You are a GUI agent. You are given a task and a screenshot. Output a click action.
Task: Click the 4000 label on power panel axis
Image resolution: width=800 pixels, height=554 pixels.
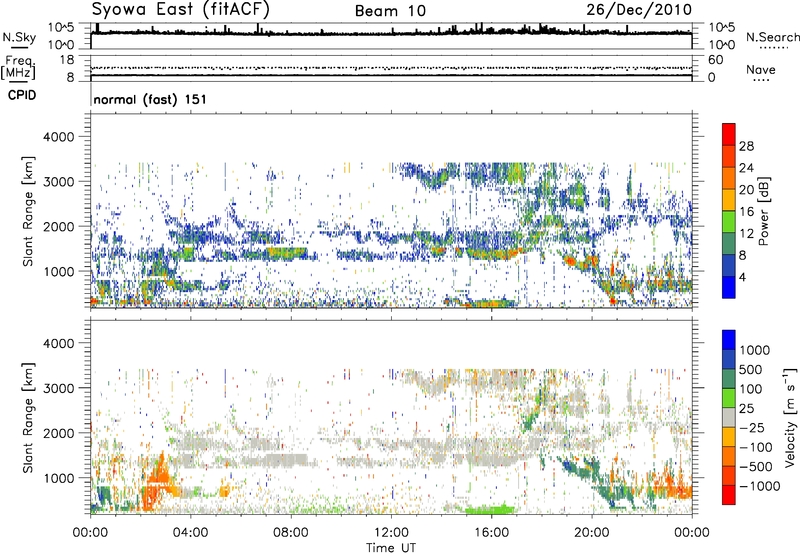pyautogui.click(x=58, y=137)
